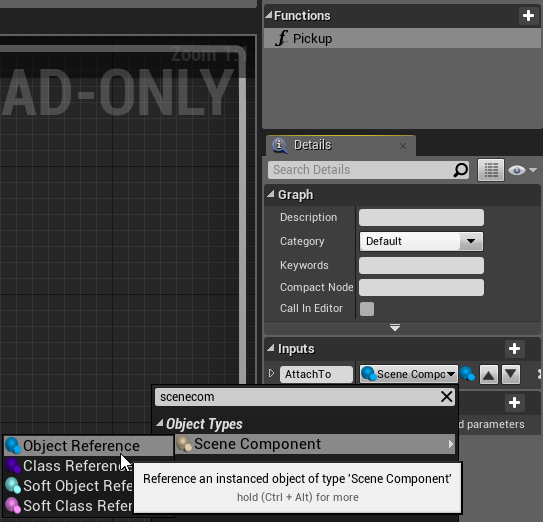Move AttachTo parameter down
The image size is (543, 522).
tap(511, 374)
